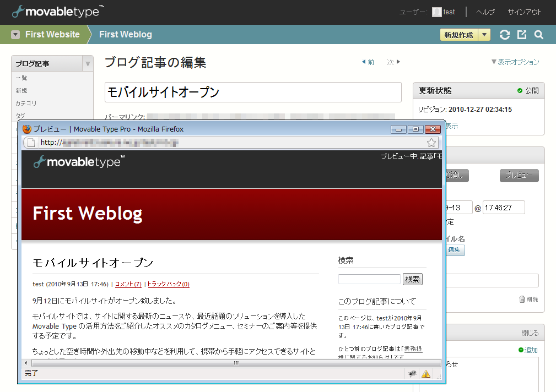Open the トラックバック (0) link
Image resolution: width=556 pixels, height=392 pixels.
coord(169,284)
